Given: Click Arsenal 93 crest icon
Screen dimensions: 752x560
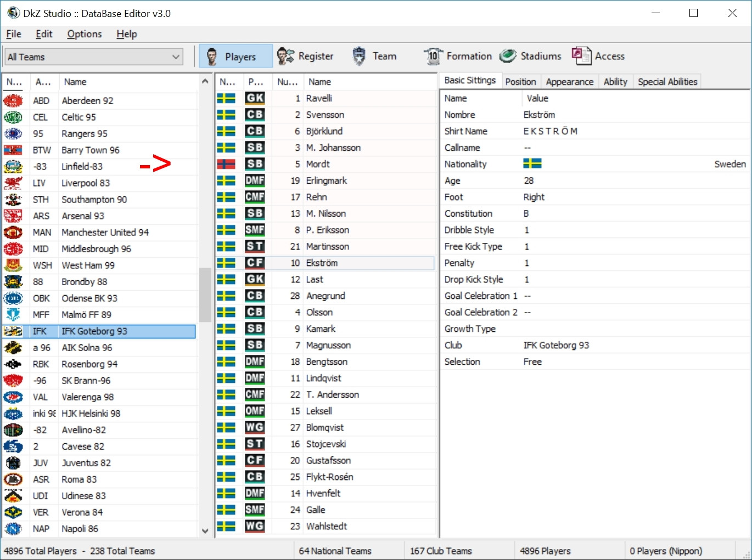Looking at the screenshot, I should 13,216.
